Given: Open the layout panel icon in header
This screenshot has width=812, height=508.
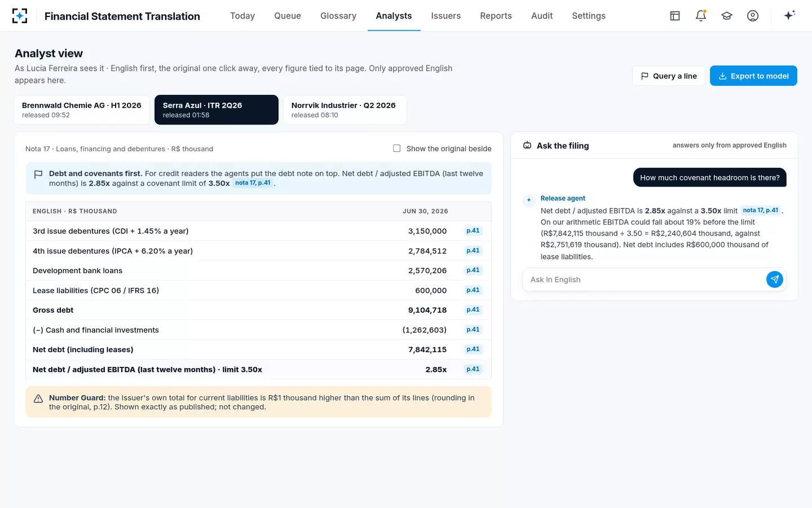Looking at the screenshot, I should click(675, 16).
